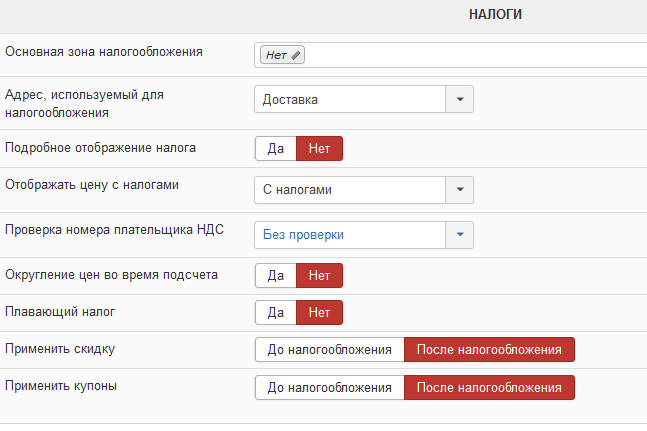
Task: Apply discount После налогообложения
Action: 489,350
